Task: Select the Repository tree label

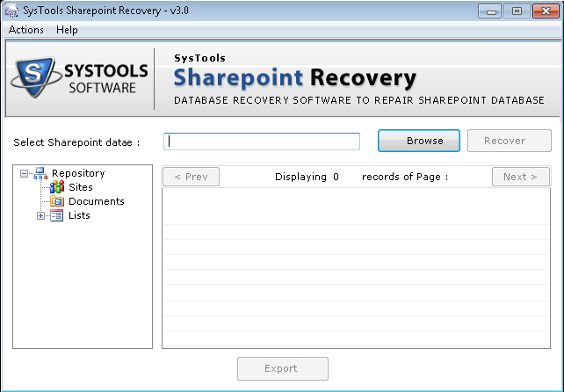Action: (78, 173)
